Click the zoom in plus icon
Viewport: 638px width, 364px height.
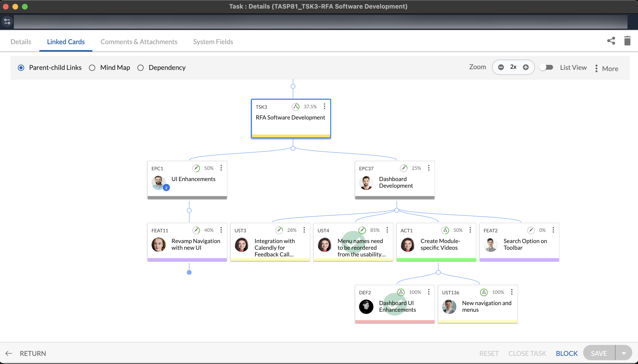pos(526,67)
